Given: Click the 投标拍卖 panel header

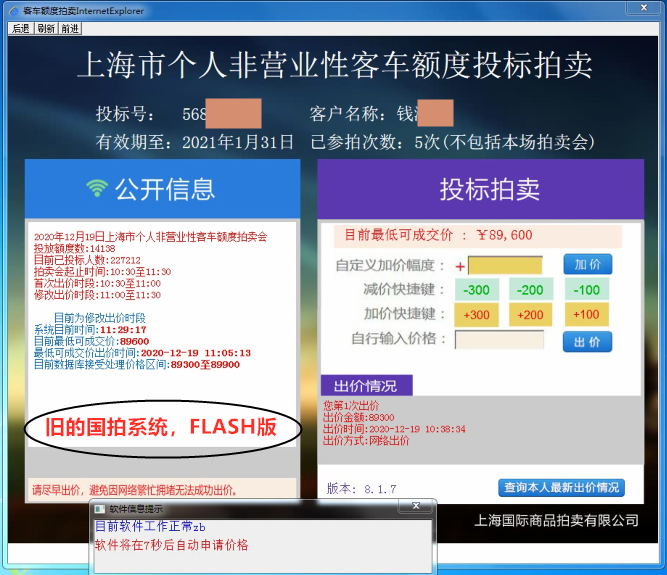Looking at the screenshot, I should (481, 189).
